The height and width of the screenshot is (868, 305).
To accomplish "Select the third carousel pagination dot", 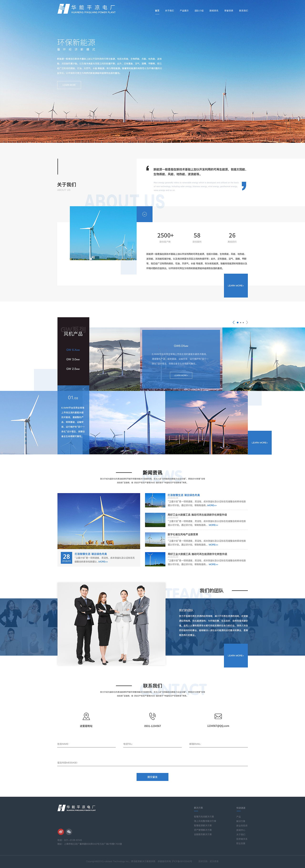I will pyautogui.click(x=243, y=322).
